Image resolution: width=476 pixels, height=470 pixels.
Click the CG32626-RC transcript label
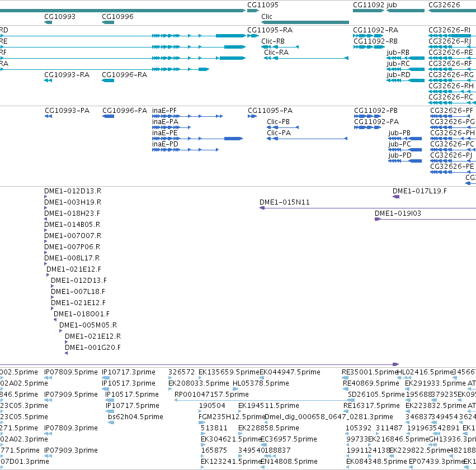pos(451,97)
